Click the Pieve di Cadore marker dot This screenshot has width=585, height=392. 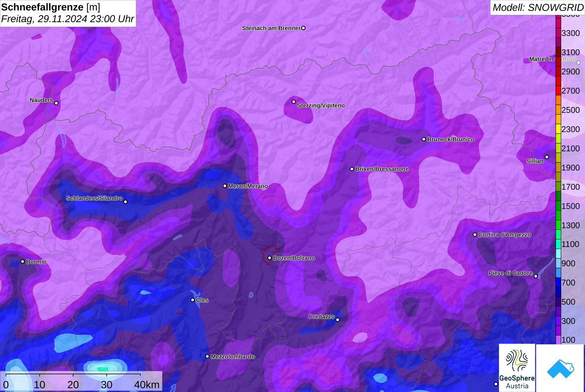pyautogui.click(x=536, y=276)
